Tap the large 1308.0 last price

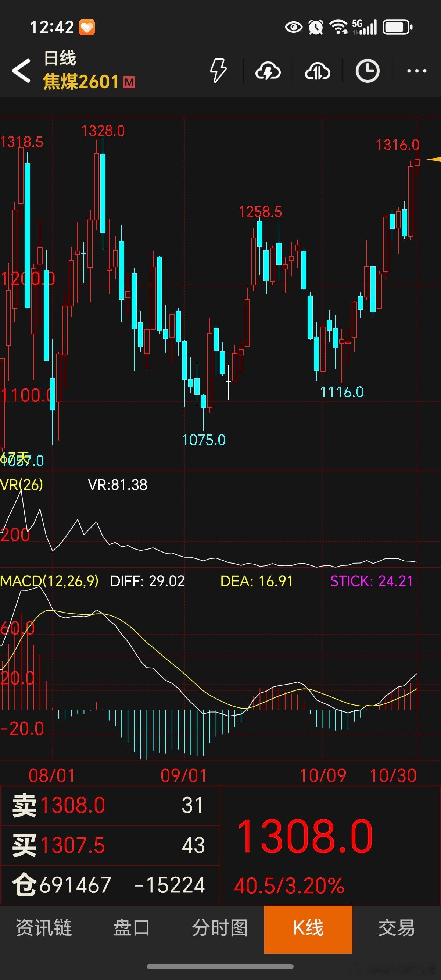(305, 837)
